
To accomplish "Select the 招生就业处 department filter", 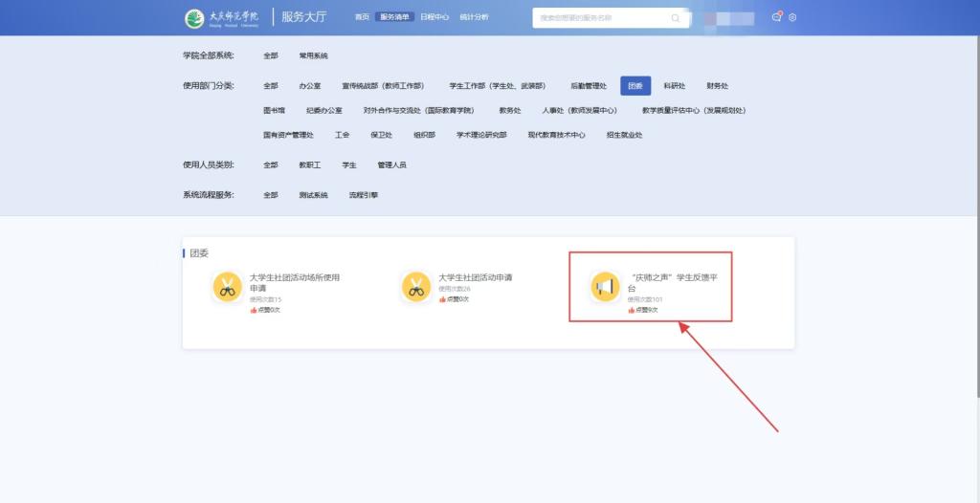I will click(x=624, y=135).
